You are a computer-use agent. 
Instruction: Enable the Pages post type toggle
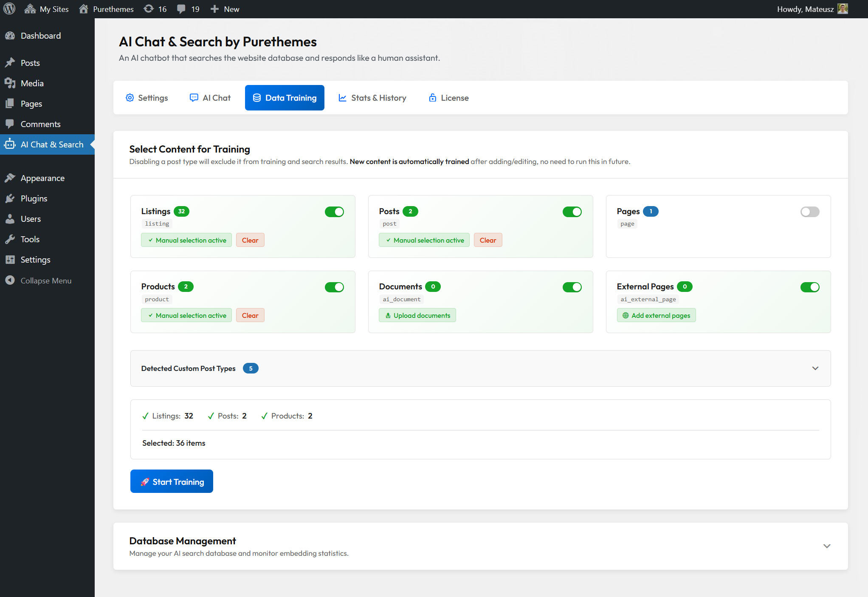809,212
